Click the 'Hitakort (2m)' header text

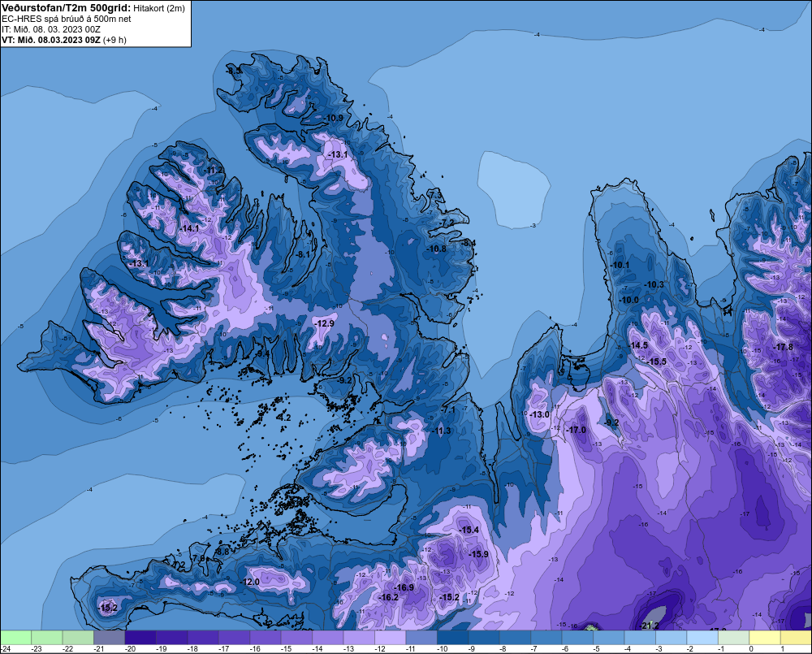[x=159, y=8]
